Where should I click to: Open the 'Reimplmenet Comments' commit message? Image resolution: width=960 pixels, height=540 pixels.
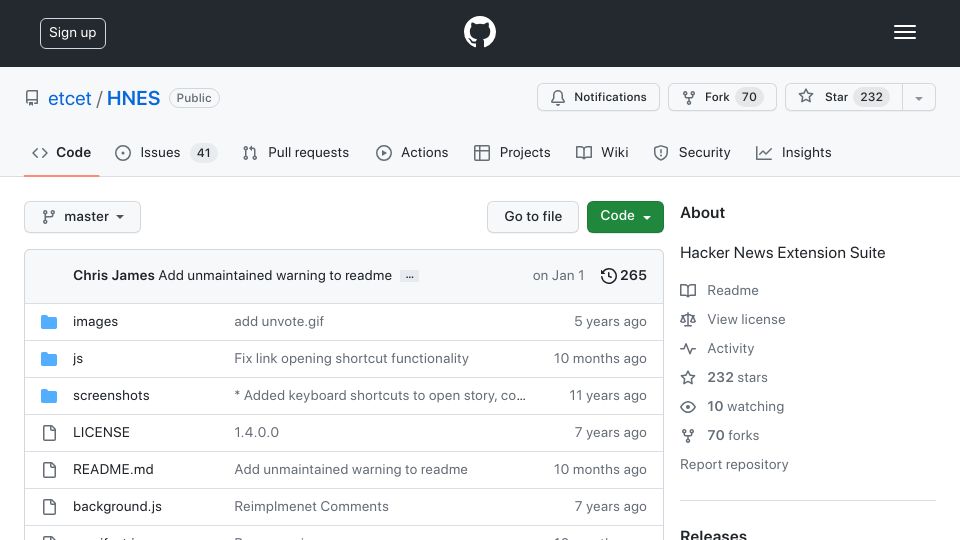click(x=312, y=506)
